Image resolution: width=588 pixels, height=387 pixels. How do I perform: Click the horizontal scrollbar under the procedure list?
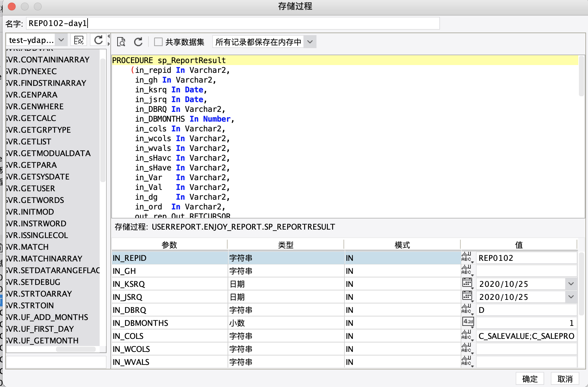tap(76, 349)
